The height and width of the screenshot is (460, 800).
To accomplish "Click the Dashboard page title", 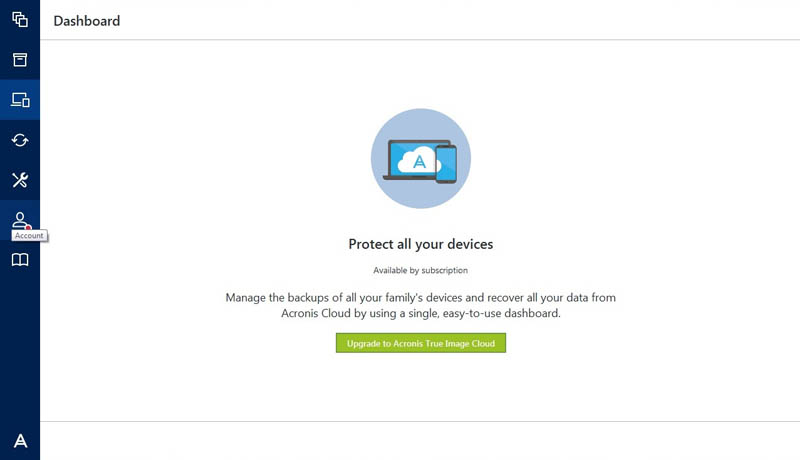I will [x=87, y=21].
